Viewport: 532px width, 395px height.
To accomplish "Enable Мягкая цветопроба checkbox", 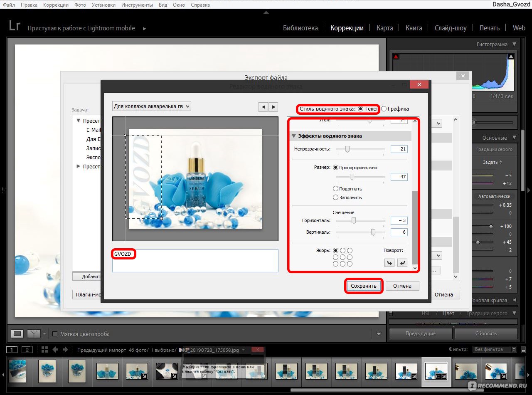I will coord(55,334).
